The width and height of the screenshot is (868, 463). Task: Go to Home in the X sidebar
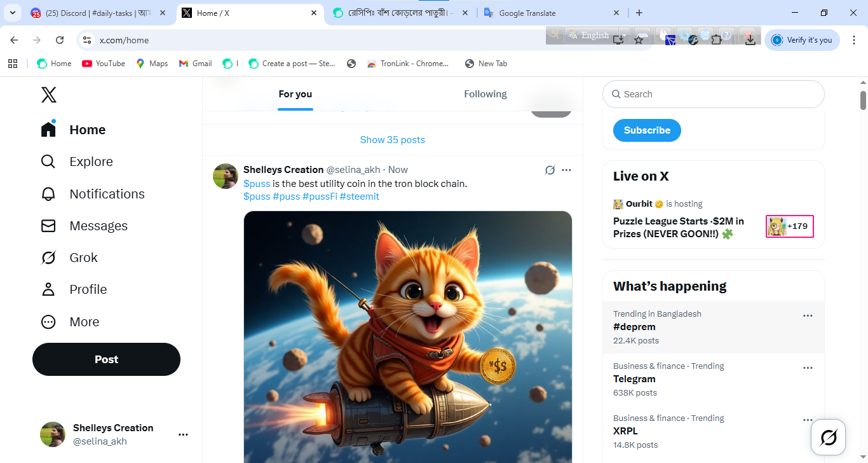pos(73,130)
